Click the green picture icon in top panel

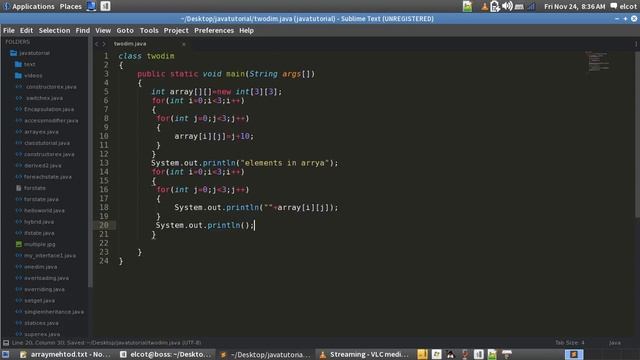[467, 7]
